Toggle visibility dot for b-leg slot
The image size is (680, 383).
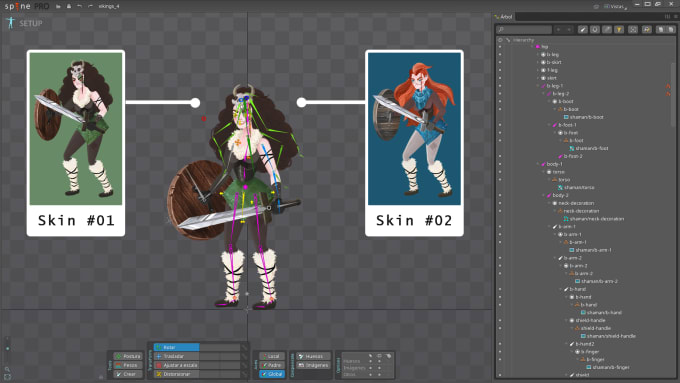[x=500, y=55]
